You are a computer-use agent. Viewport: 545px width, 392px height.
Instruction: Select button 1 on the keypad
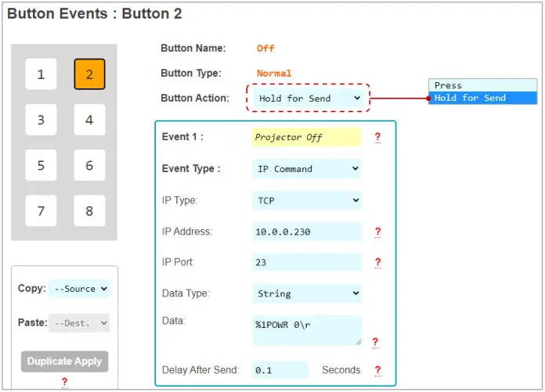click(x=41, y=75)
